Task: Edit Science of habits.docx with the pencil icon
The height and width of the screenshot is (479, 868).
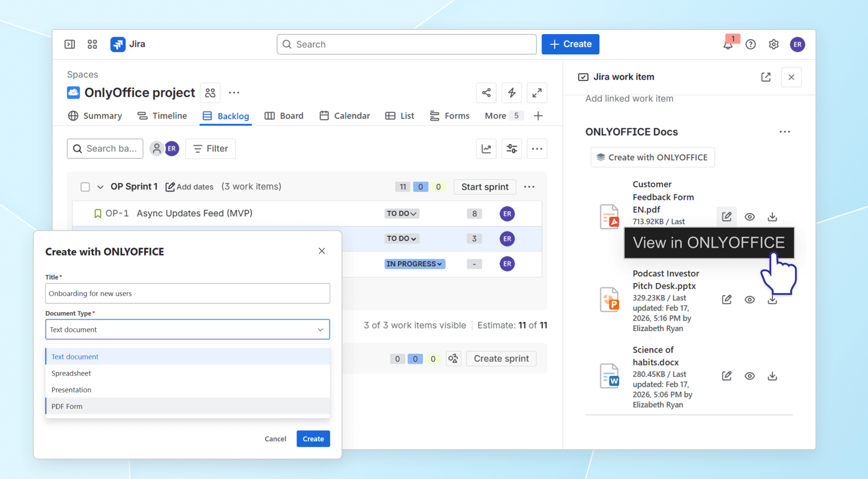Action: point(727,376)
